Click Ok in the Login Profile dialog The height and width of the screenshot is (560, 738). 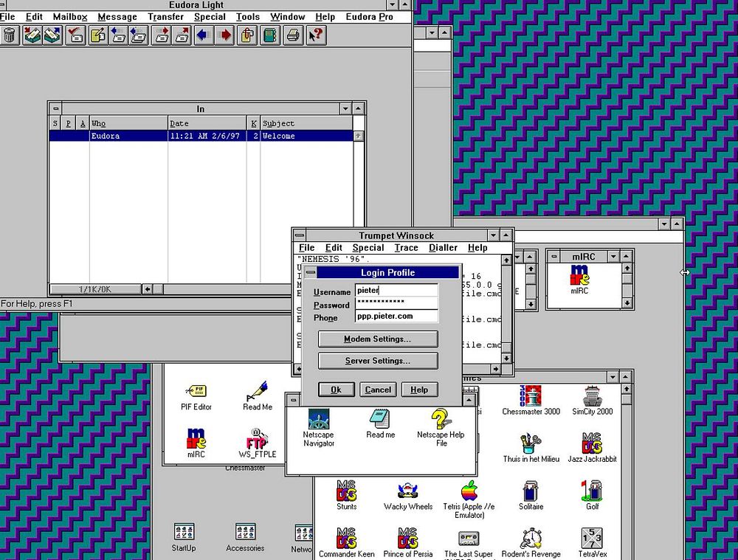(336, 390)
